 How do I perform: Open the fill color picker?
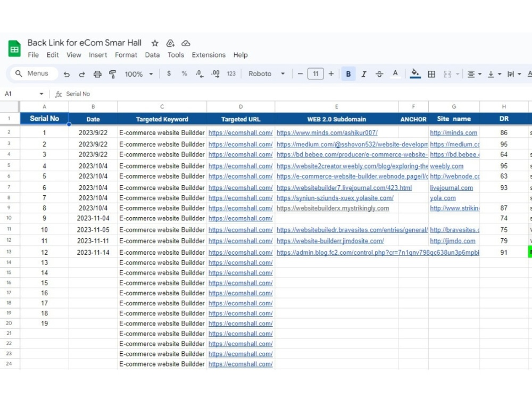(x=415, y=73)
